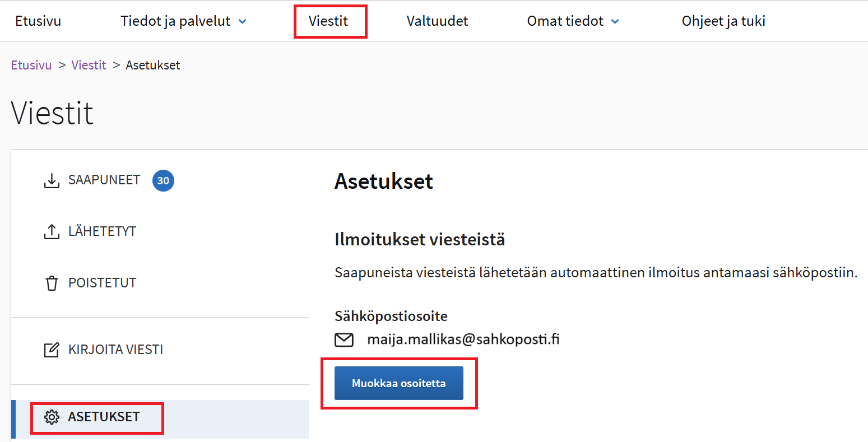This screenshot has width=868, height=442.
Task: Click the Asetukset gear icon
Action: (52, 417)
